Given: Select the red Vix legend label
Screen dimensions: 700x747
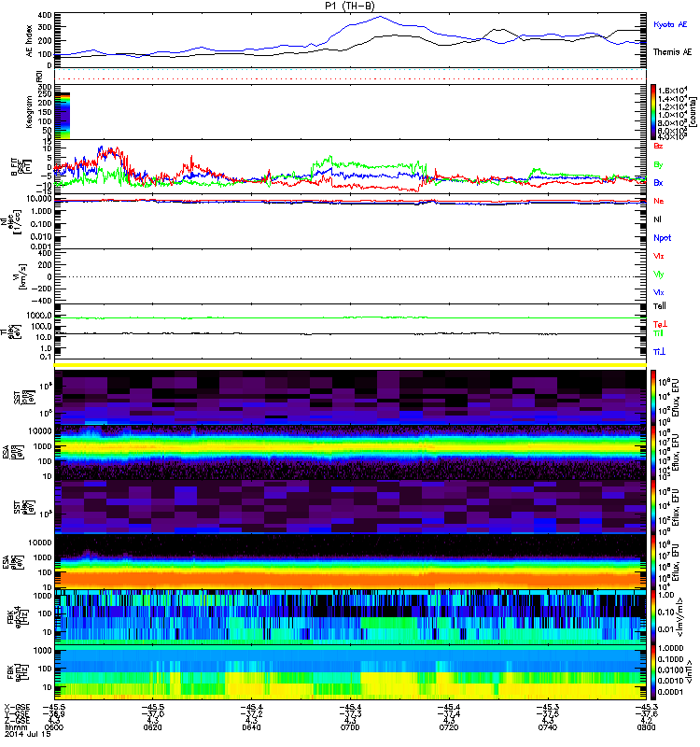Looking at the screenshot, I should [x=659, y=256].
